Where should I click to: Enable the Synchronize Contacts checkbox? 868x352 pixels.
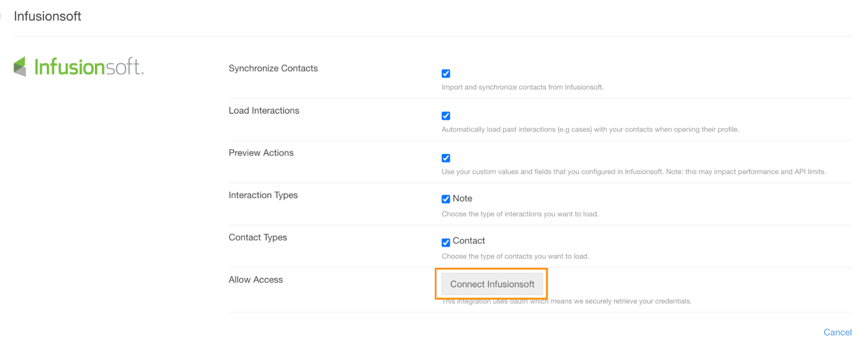coord(445,73)
